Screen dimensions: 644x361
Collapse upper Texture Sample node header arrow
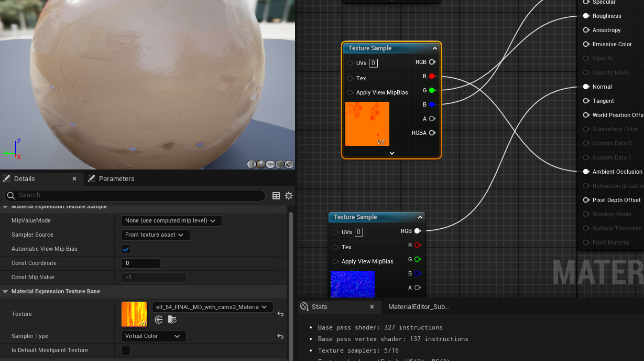pyautogui.click(x=435, y=48)
